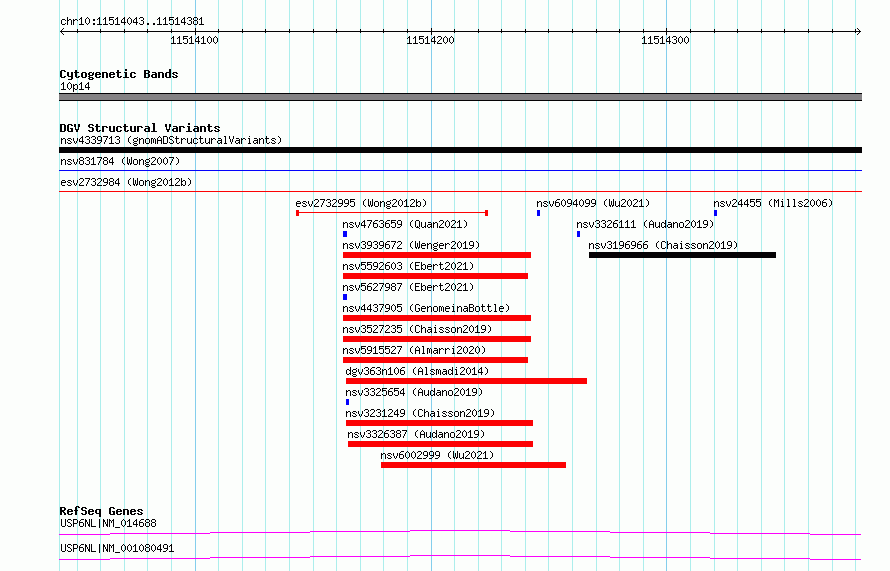890x571 pixels.
Task: Click the nsv3939672 (Wenger2019) label text
Action: [x=411, y=245]
